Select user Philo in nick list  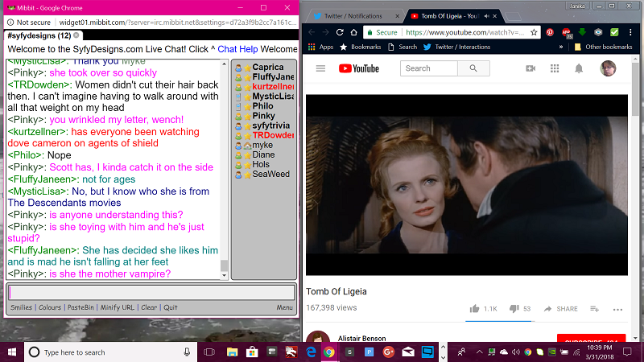tap(264, 106)
